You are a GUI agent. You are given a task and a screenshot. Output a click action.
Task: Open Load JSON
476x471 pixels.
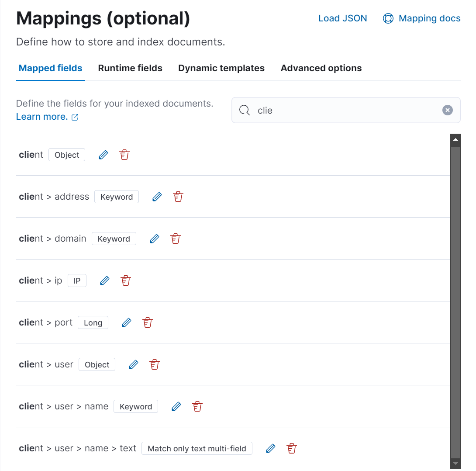(x=342, y=18)
